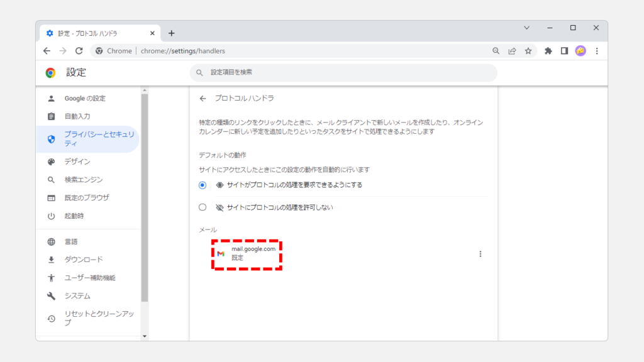Click the zoom magnifier icon in address bar
Screen dimensions: 644x362
pos(496,51)
